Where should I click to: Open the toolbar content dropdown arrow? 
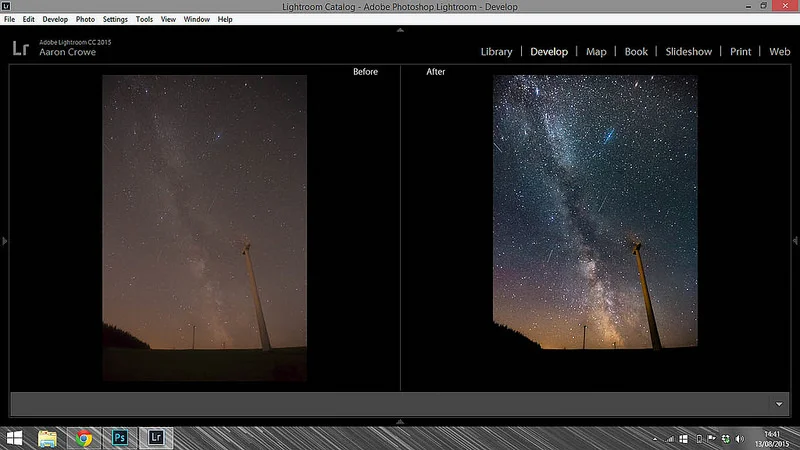779,404
